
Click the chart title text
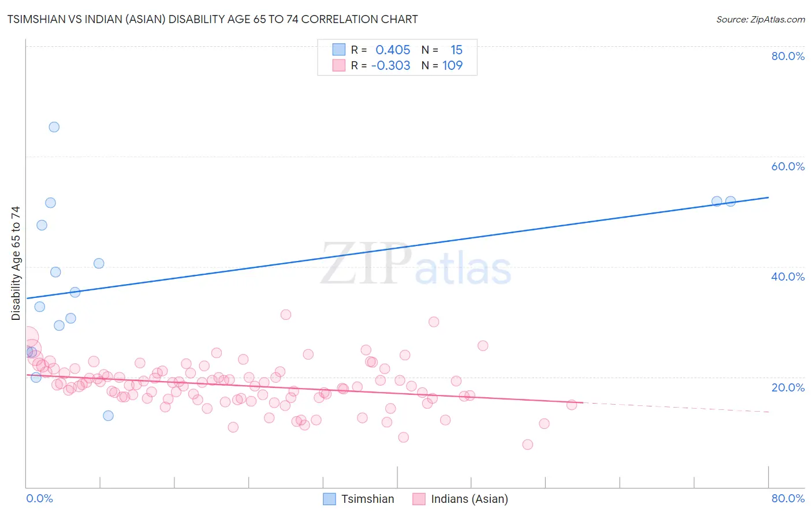click(x=213, y=19)
